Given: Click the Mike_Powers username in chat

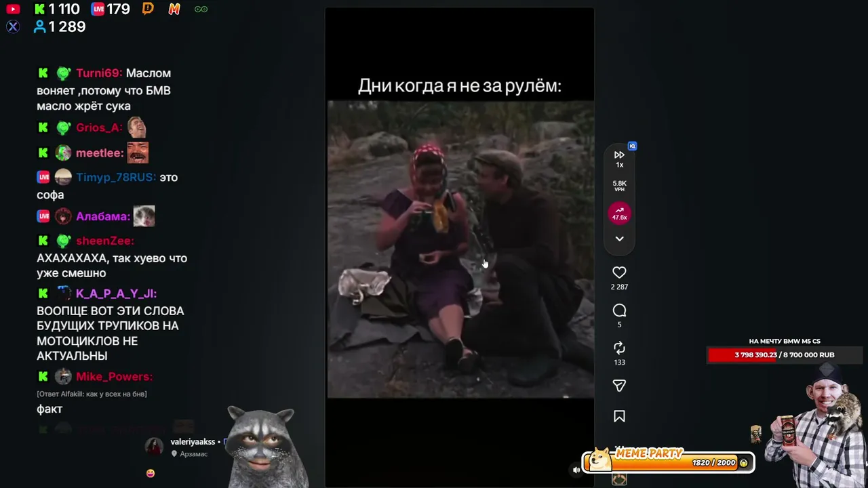Looking at the screenshot, I should click(114, 377).
